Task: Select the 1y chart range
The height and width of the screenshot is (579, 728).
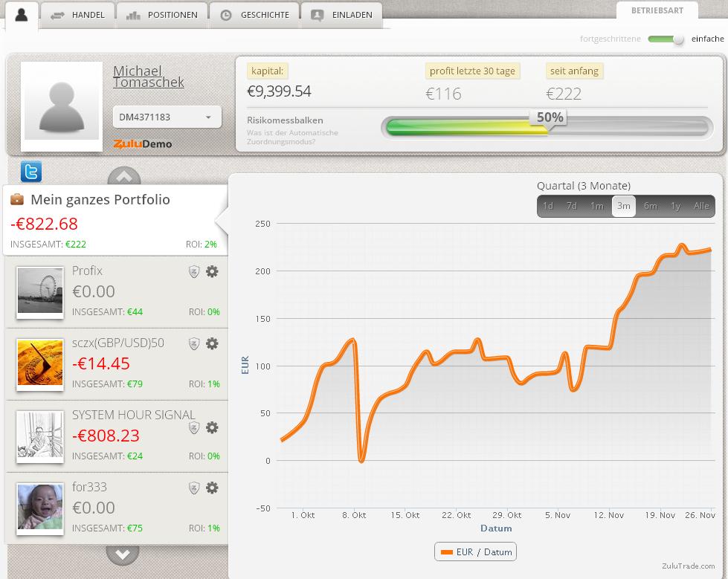Action: tap(675, 206)
